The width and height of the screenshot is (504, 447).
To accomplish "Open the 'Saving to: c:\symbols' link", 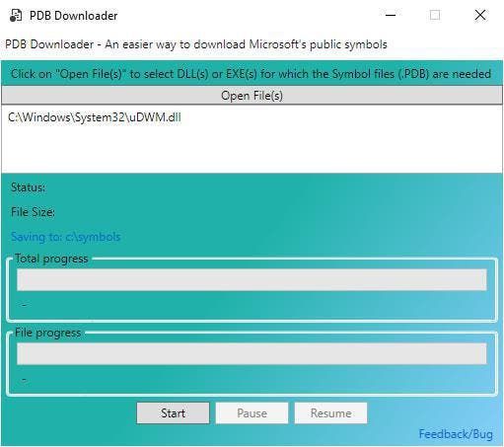I will click(x=66, y=237).
